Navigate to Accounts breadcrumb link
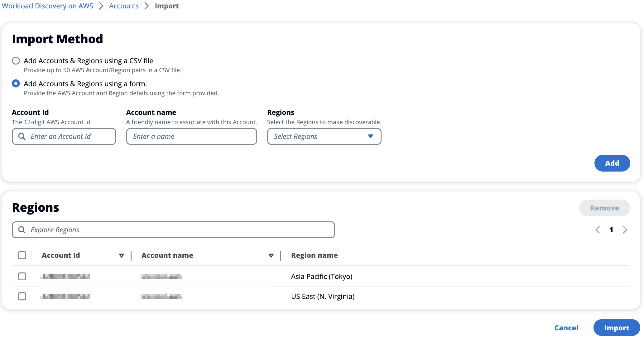Screen dimensions: 644x340 [124, 6]
